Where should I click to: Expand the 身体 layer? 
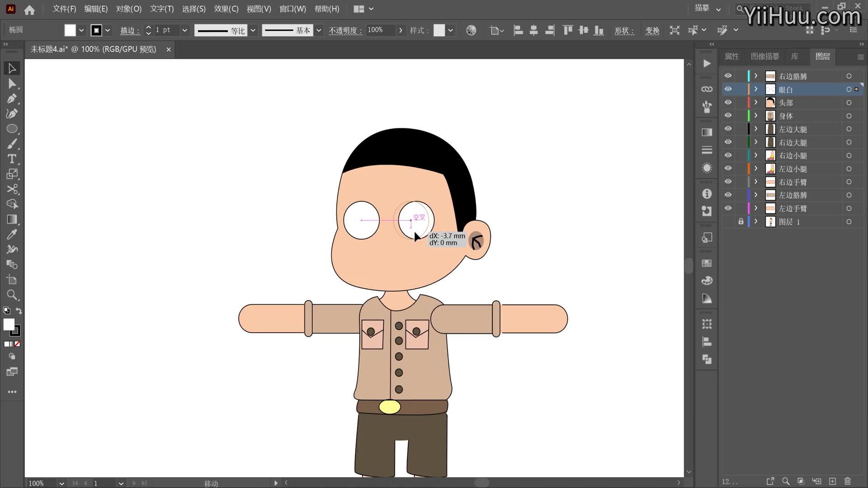pyautogui.click(x=755, y=115)
